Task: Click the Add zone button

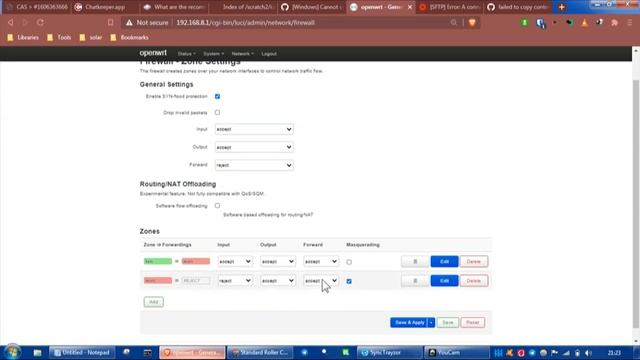Action: 153,302
